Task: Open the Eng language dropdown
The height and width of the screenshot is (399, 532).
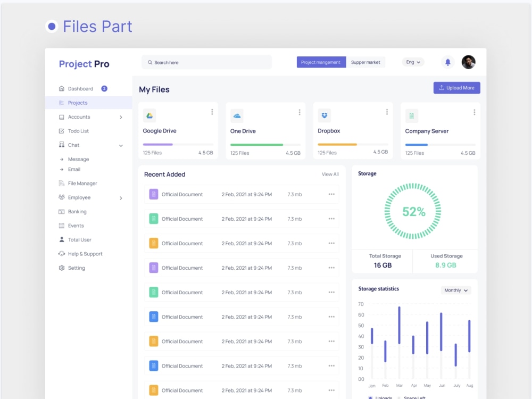Action: pyautogui.click(x=413, y=62)
